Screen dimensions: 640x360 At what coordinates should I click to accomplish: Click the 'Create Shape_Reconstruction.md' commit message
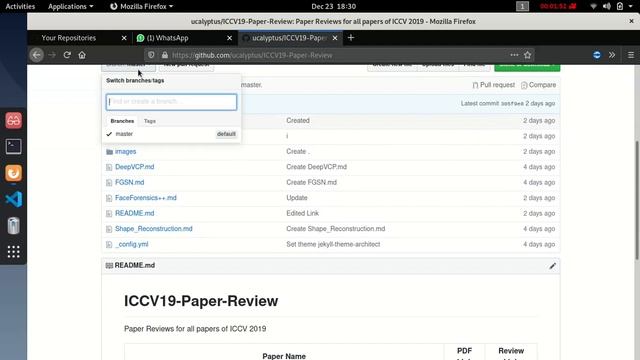point(336,229)
